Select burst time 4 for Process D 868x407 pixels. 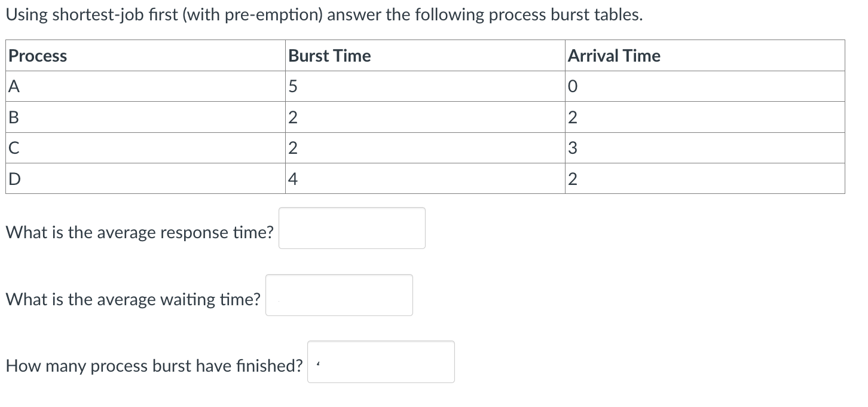pyautogui.click(x=292, y=178)
